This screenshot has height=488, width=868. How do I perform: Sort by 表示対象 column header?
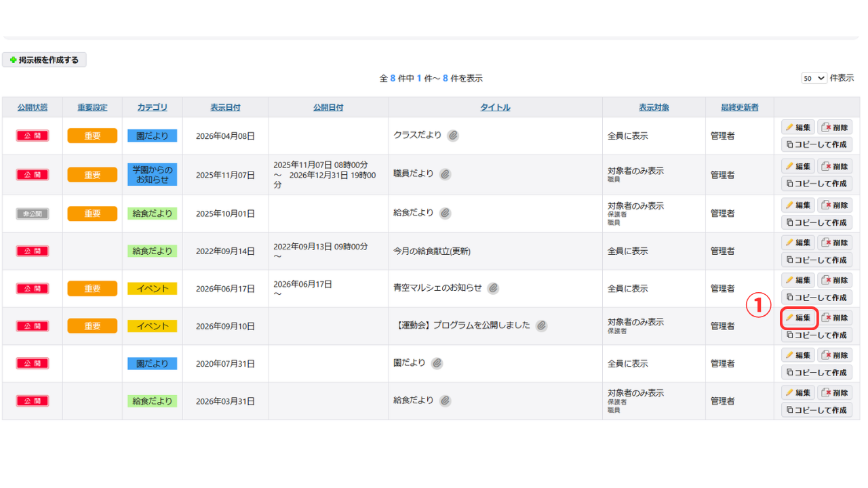(654, 107)
